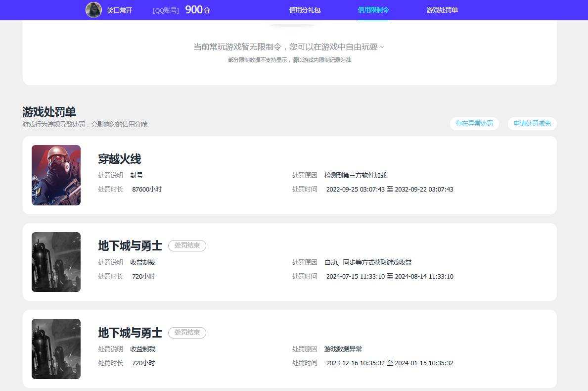
Task: Switch to the 信用限制令 tab
Action: [373, 10]
